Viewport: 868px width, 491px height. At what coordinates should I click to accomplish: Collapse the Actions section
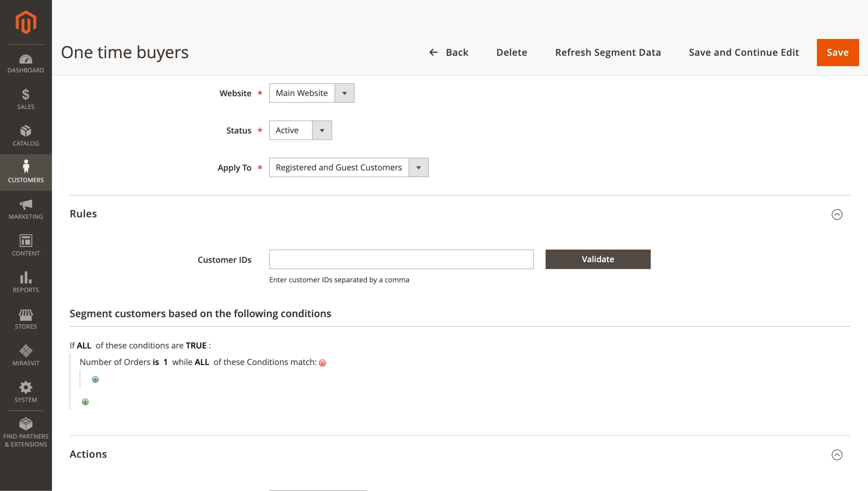pos(837,455)
